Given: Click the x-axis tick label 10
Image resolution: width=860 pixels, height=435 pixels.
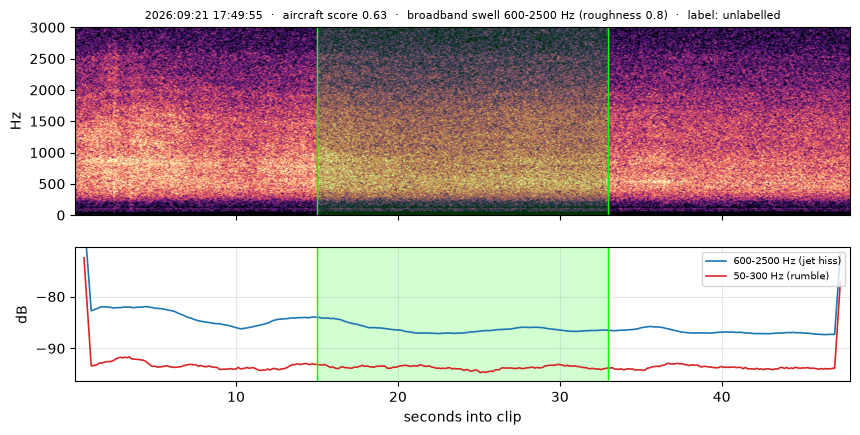Looking at the screenshot, I should (x=236, y=396).
